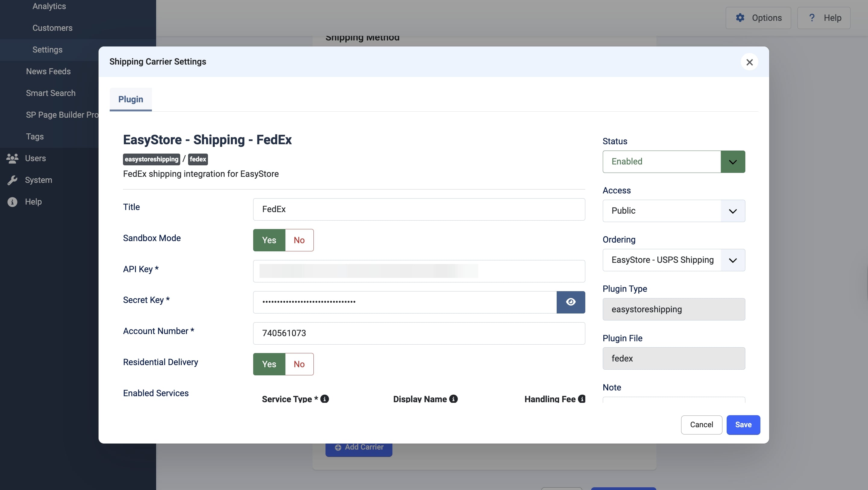This screenshot has width=868, height=490.
Task: Cancel the shipping carrier changes
Action: tap(701, 425)
